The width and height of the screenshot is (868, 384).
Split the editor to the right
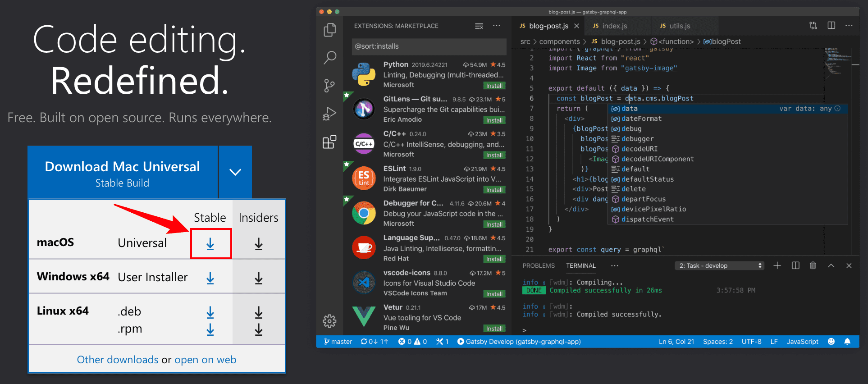831,26
